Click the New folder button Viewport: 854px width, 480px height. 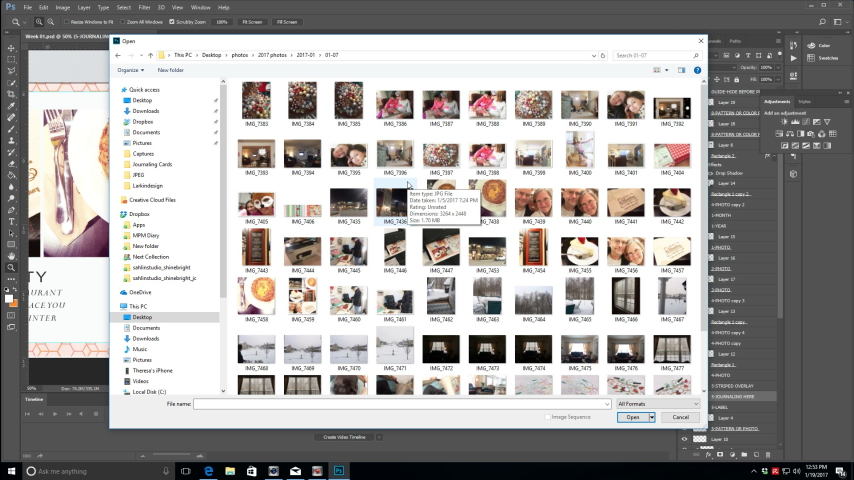click(x=170, y=70)
